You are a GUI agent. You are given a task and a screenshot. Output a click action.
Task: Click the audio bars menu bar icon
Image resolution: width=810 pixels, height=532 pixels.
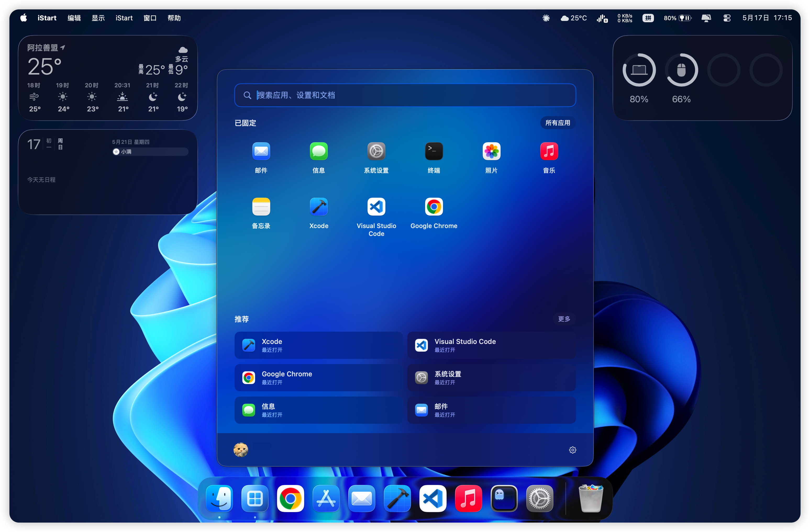[x=602, y=18]
